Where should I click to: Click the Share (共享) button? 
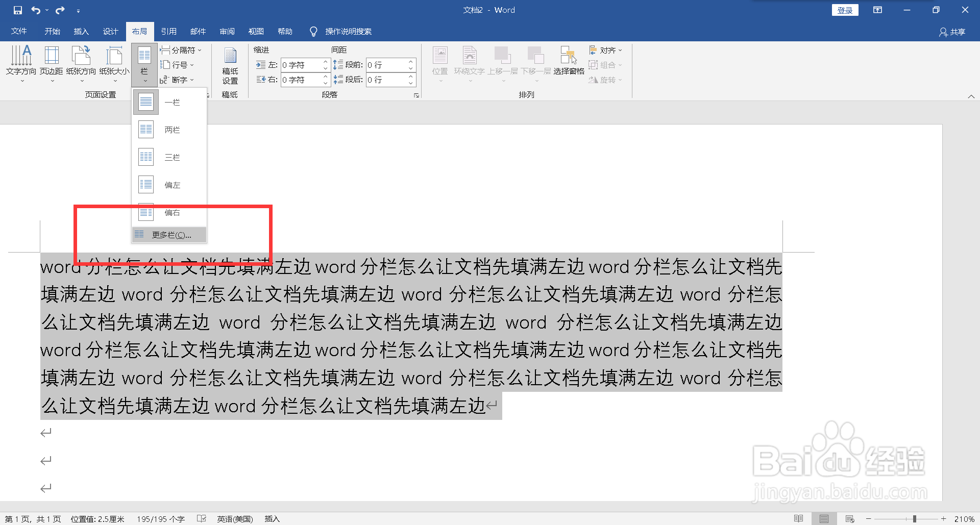pyautogui.click(x=952, y=32)
